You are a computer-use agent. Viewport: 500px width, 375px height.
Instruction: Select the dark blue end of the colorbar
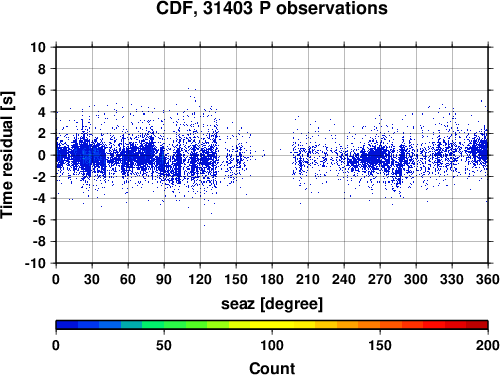pos(67,325)
